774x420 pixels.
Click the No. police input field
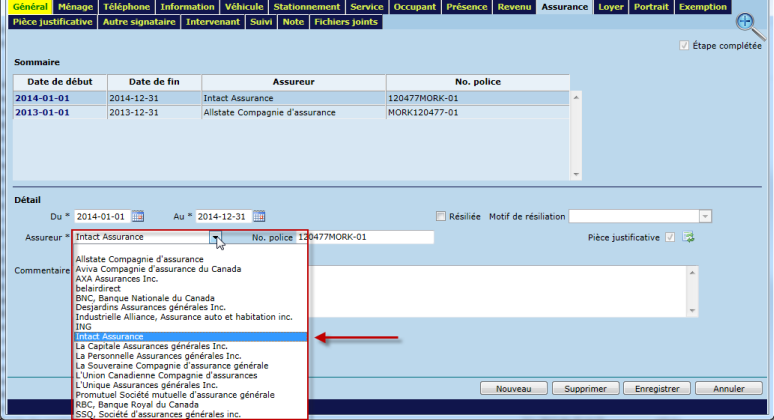pos(364,237)
